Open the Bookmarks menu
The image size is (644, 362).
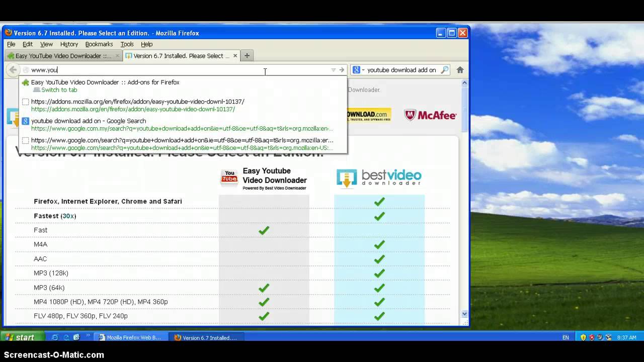(x=99, y=44)
